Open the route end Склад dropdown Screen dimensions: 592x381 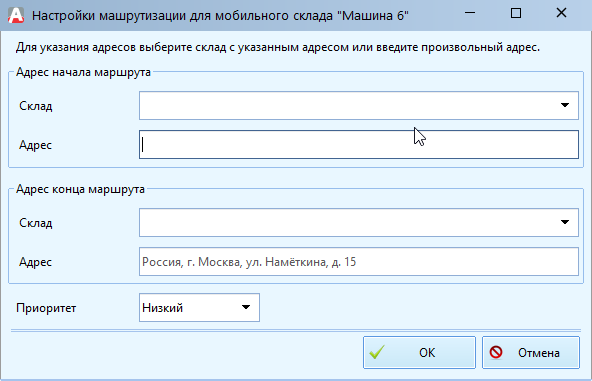[359, 222]
